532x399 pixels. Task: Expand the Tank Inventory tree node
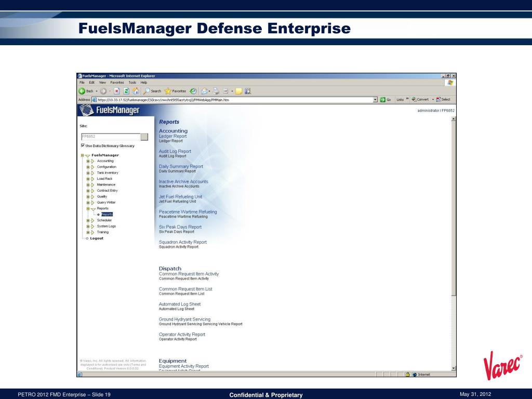(88, 173)
